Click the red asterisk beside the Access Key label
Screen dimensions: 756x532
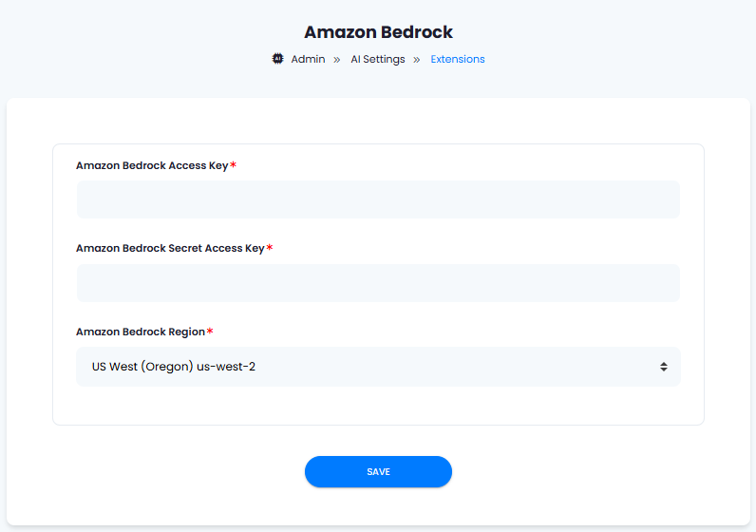click(x=233, y=164)
